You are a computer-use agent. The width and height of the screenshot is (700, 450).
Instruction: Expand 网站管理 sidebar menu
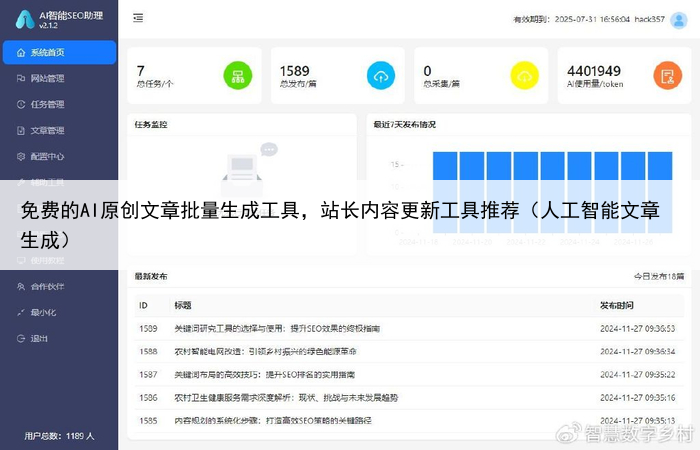[47, 78]
